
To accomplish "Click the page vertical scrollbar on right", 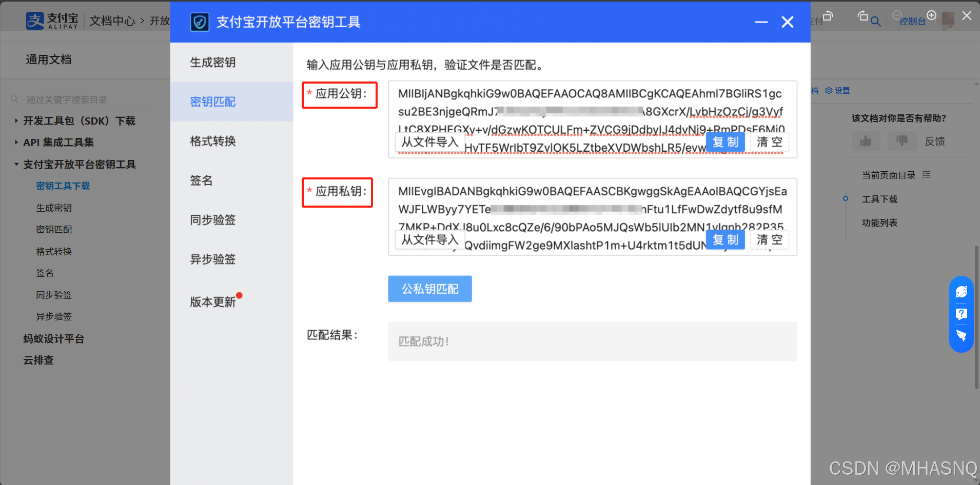I will pyautogui.click(x=976, y=317).
